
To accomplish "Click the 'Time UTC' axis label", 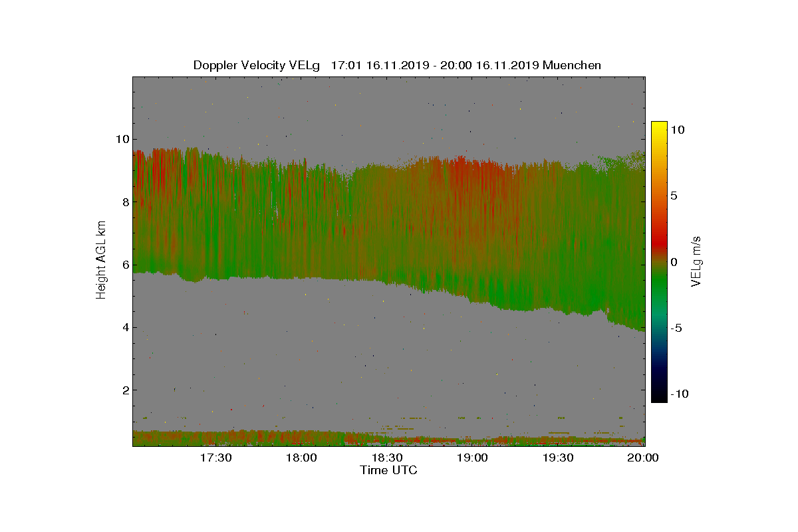I will click(389, 470).
